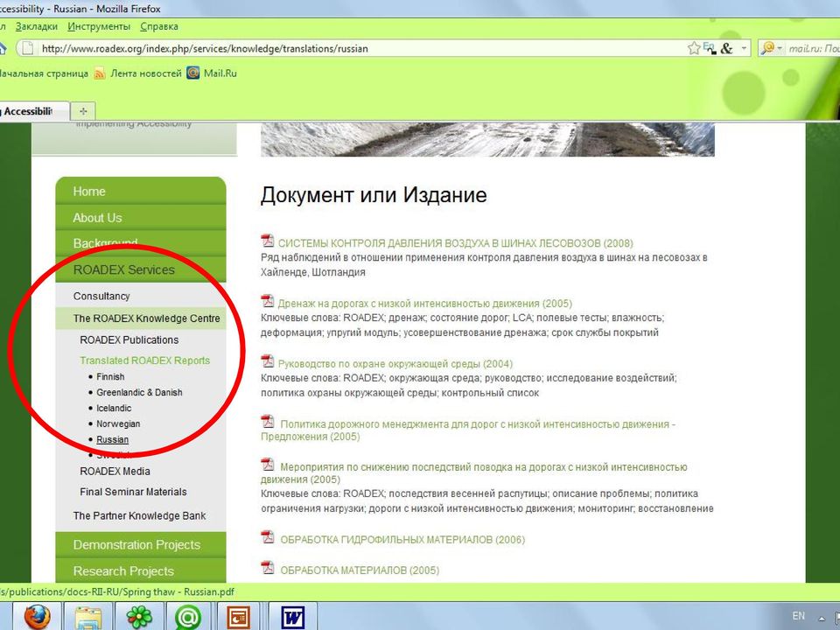Go to Home in site navigation
This screenshot has height=630, width=840.
140,192
